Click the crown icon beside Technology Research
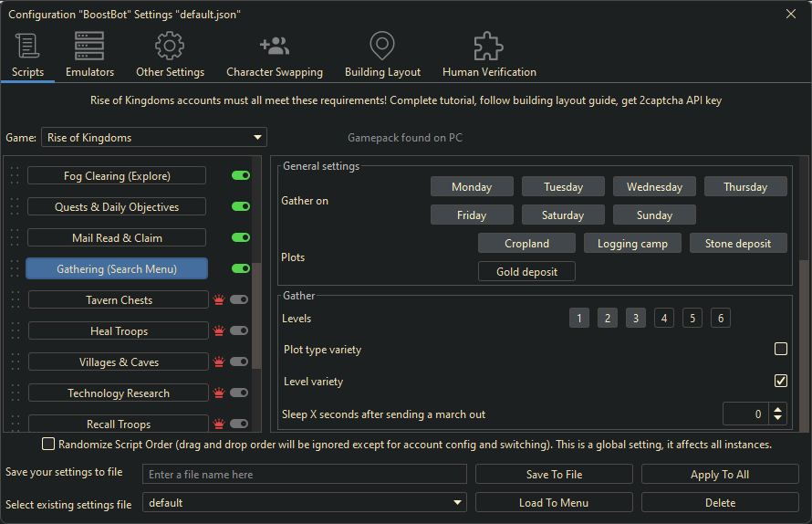 click(219, 393)
